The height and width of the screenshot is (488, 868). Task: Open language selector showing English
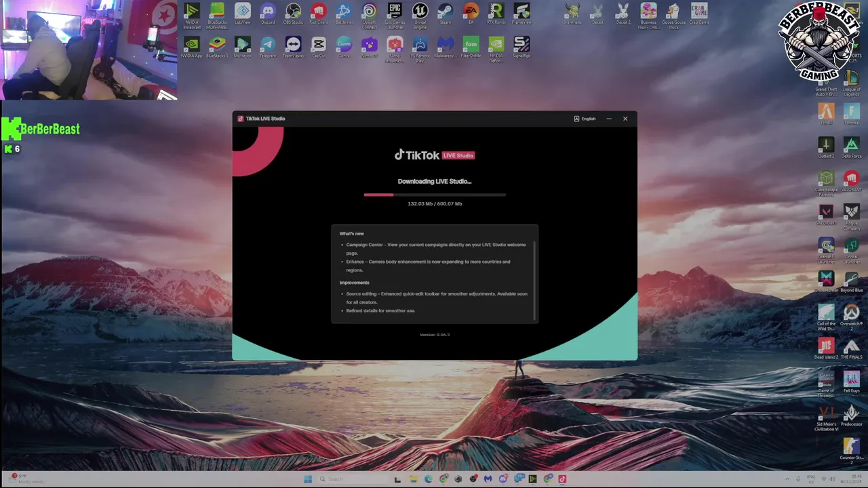pos(585,119)
